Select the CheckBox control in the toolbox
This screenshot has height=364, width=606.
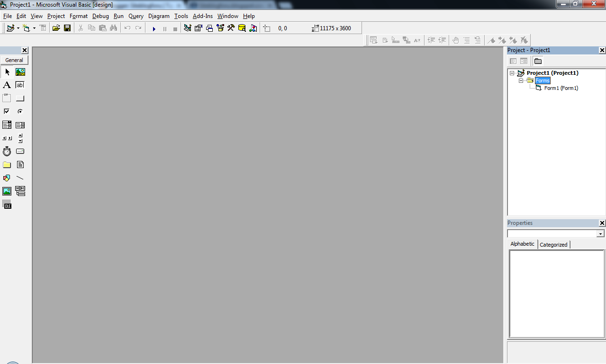coord(7,111)
